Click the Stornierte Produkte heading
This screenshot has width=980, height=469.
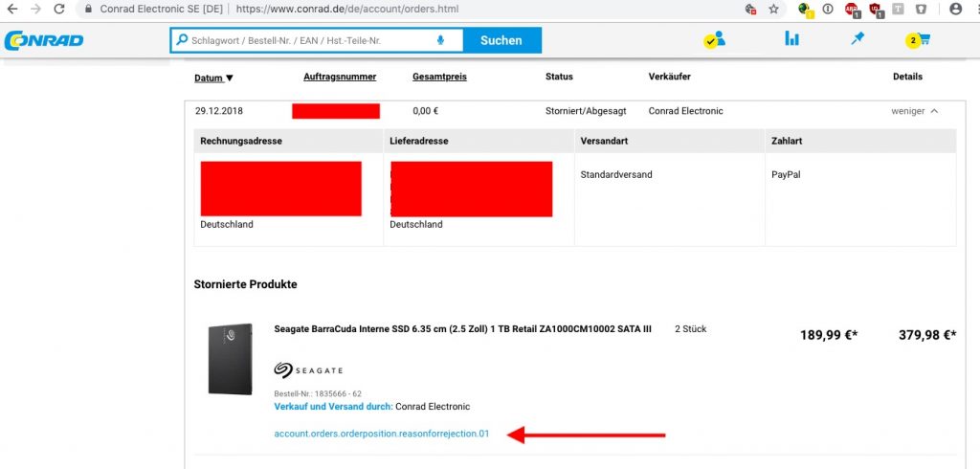(246, 284)
